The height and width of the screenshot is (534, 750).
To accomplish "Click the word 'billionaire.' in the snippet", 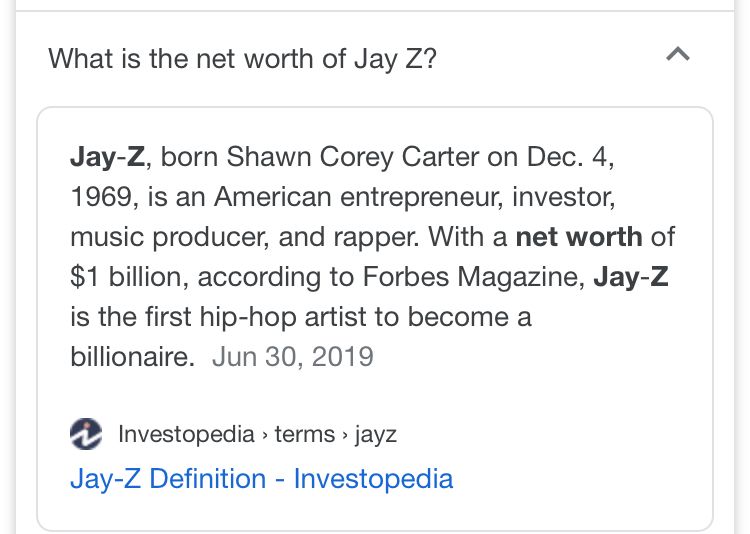I will 132,357.
